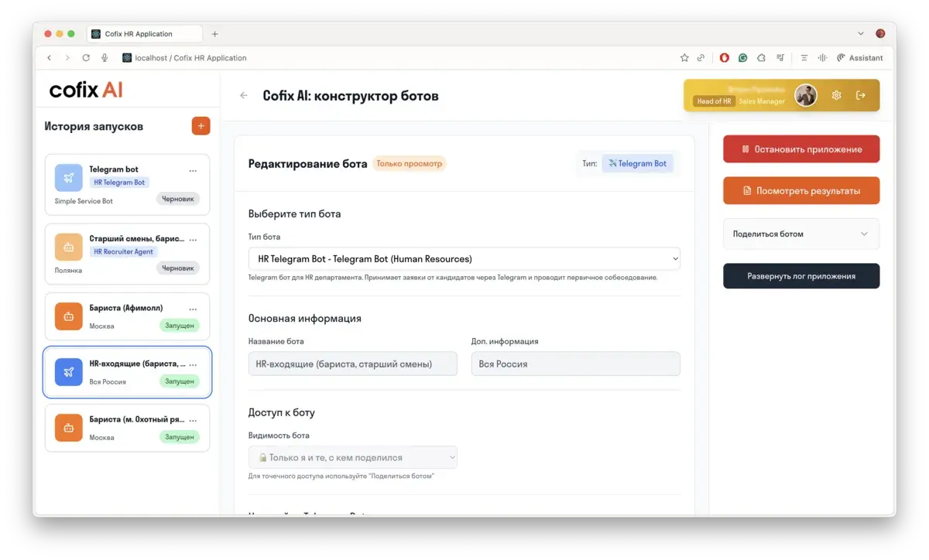The width and height of the screenshot is (929, 560).
Task: Expand the Поделиться ботом section
Action: point(801,234)
